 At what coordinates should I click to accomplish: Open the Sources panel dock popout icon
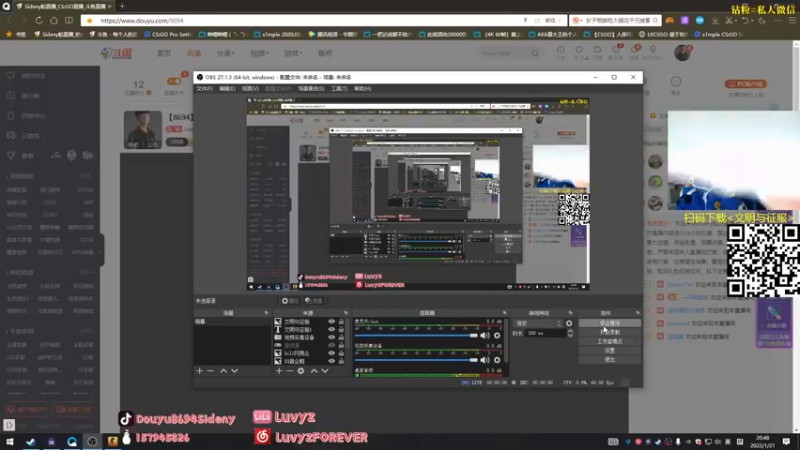pyautogui.click(x=345, y=313)
